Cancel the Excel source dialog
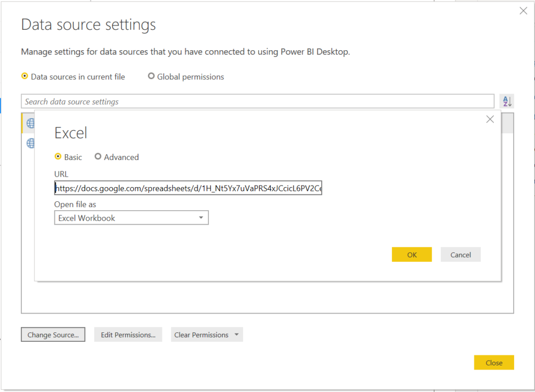This screenshot has height=392, width=535. (460, 255)
